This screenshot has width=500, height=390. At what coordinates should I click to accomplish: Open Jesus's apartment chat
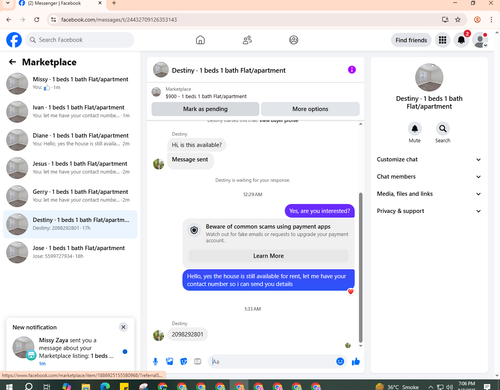70,168
